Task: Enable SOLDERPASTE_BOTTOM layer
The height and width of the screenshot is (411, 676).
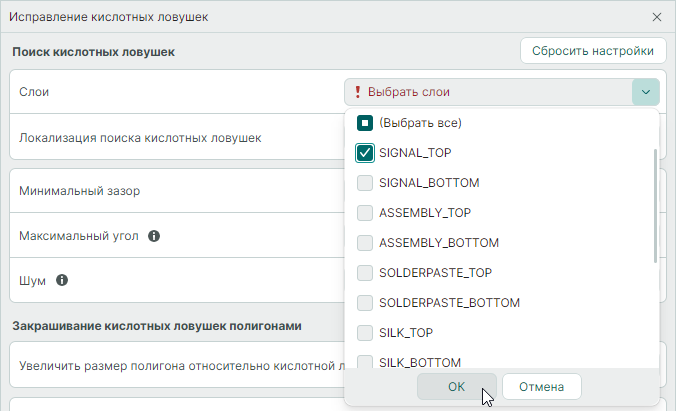Action: coord(365,302)
